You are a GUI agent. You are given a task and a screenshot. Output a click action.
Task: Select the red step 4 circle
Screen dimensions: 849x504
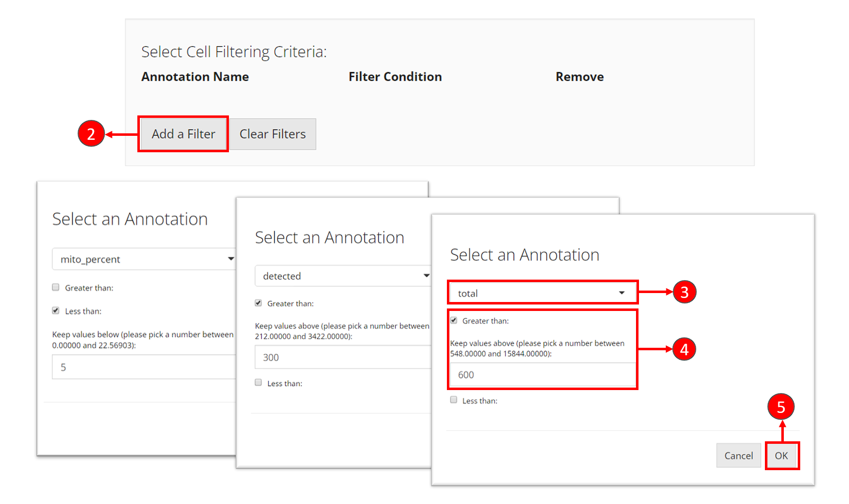point(684,349)
